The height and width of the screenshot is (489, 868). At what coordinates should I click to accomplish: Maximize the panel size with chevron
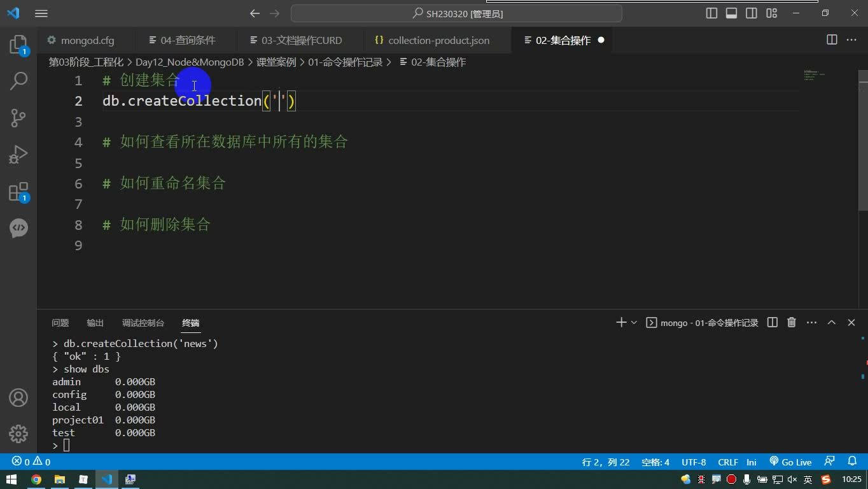832,323
